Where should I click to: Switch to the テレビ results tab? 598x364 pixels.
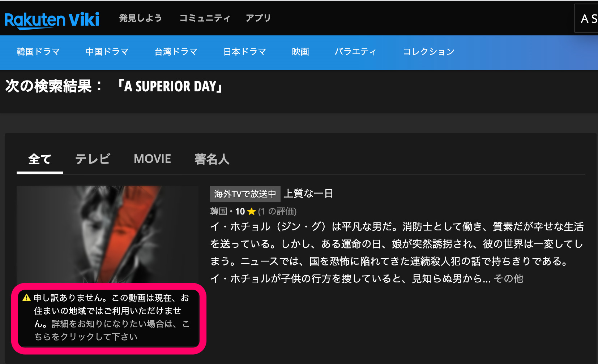93,159
